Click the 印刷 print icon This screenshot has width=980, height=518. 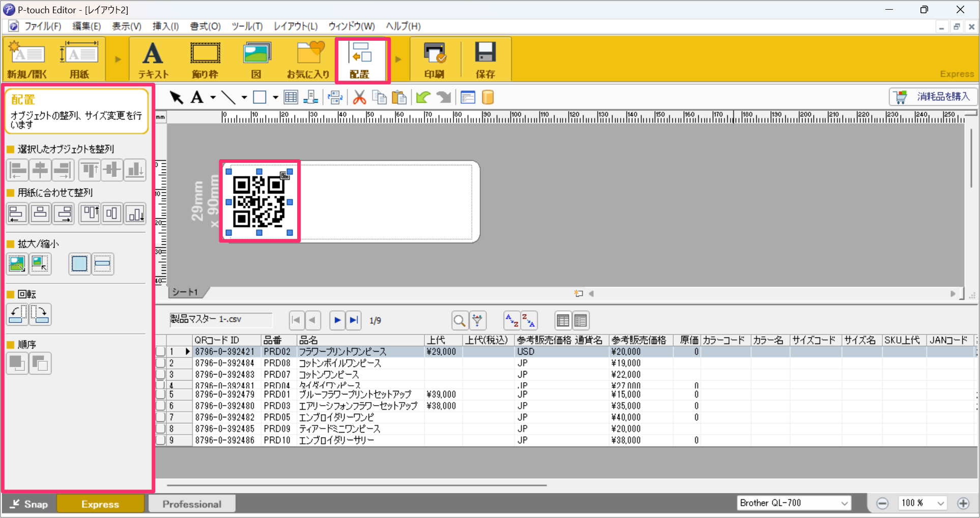[x=435, y=60]
